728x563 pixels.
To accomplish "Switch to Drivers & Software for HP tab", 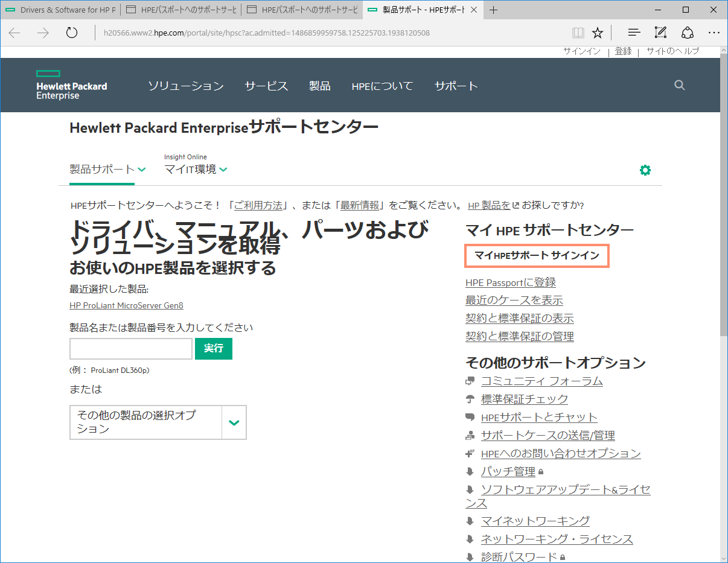I will [61, 10].
